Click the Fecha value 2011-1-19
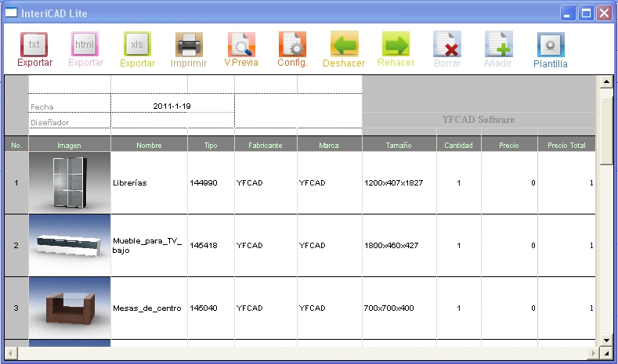 [x=172, y=106]
